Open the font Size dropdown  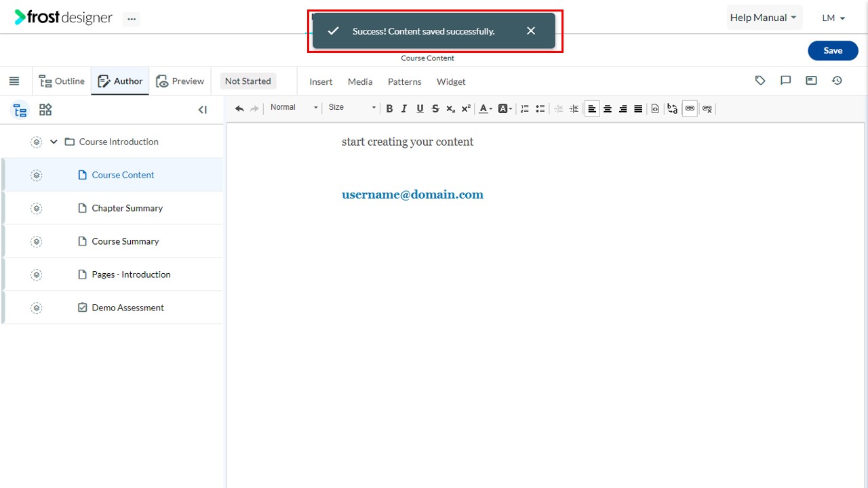(x=352, y=107)
